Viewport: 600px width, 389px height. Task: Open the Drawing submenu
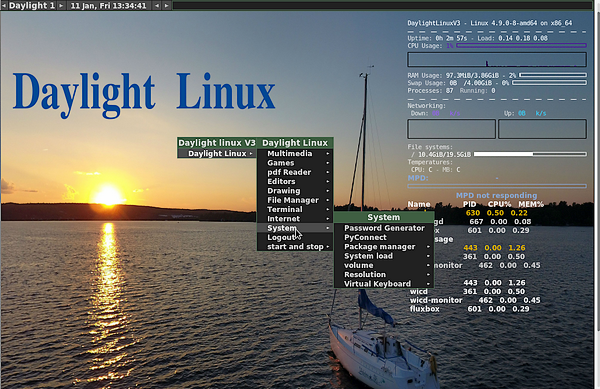(x=295, y=191)
